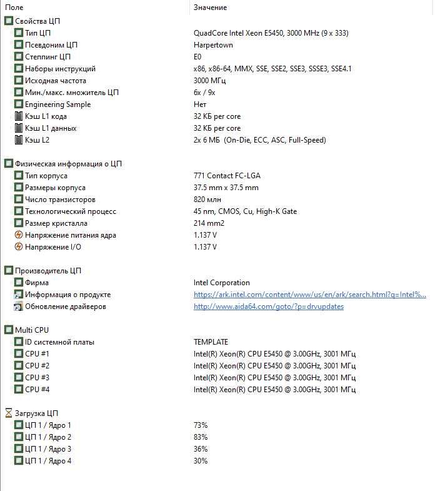
Task: Click the 30% core load value
Action: click(201, 461)
